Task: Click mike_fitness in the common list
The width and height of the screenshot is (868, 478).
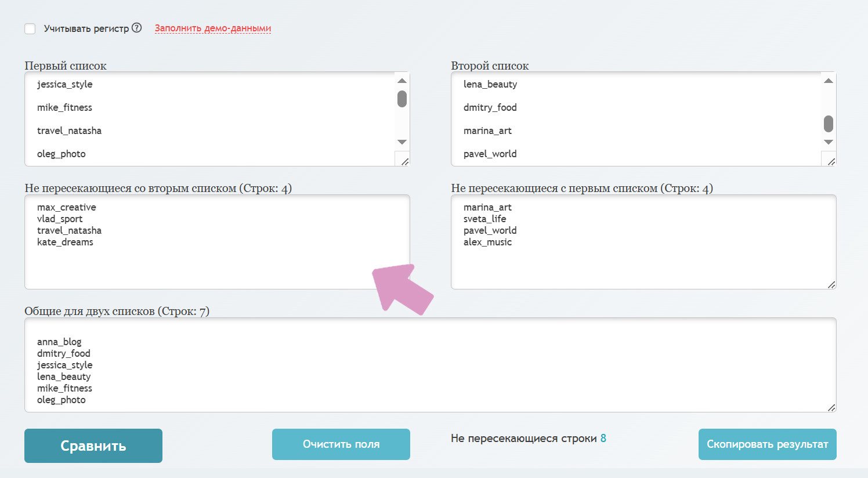Action: (65, 388)
